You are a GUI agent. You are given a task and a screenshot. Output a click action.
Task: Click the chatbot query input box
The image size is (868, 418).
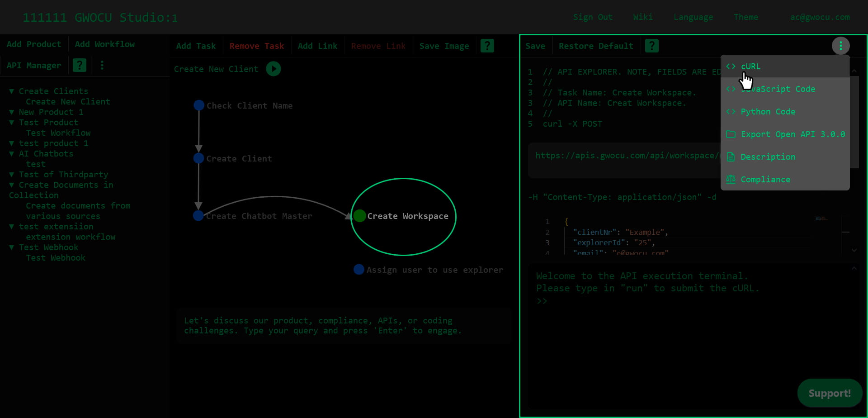coord(344,326)
